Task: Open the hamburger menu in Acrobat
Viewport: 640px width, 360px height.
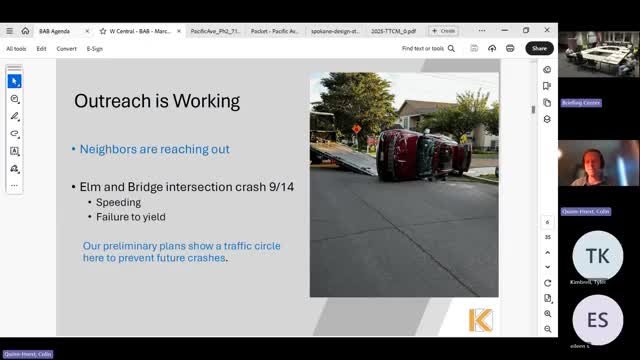Action: point(9,31)
